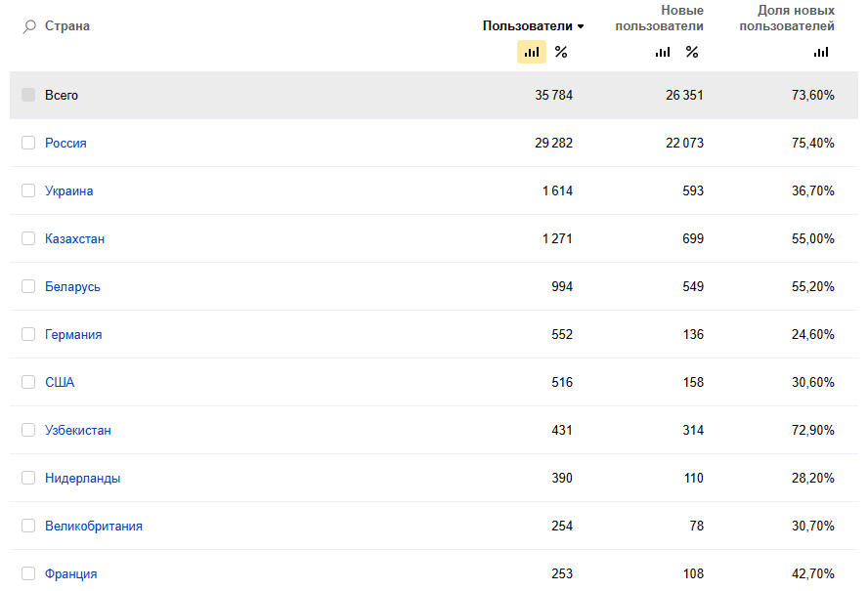Select the bar chart icon under Новые пользователи
Image resolution: width=868 pixels, height=591 pixels.
point(663,52)
